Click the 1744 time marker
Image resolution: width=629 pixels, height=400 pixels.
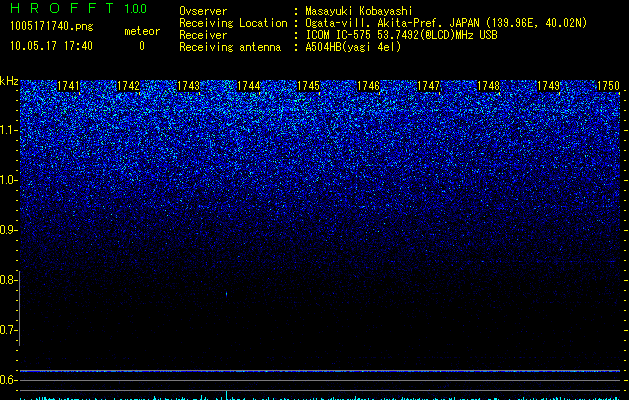tap(248, 86)
